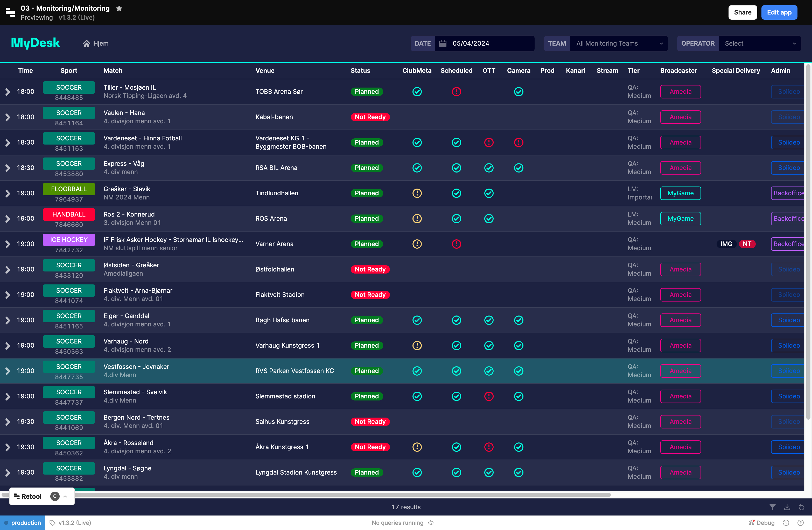Click the red Scheduled warning for Tiller - Mosjøen IL
The image size is (812, 530).
tap(456, 92)
